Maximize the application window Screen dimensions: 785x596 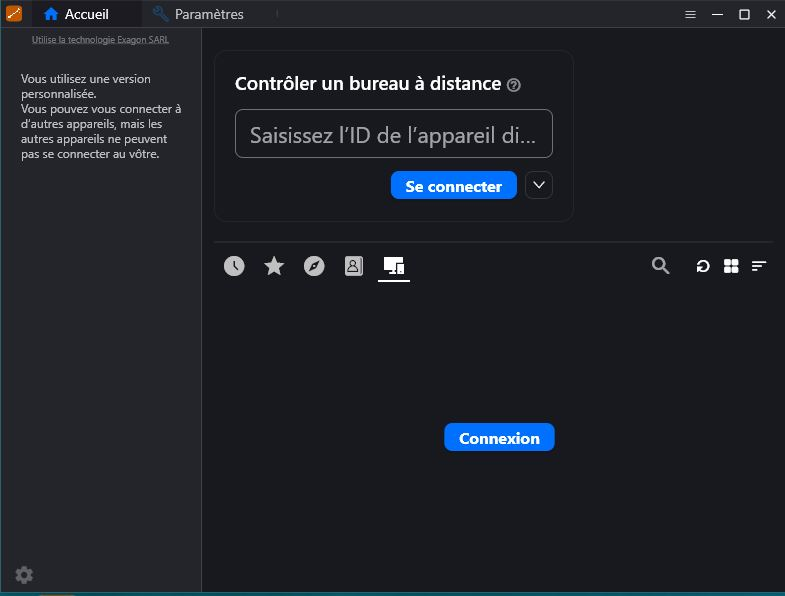click(744, 15)
